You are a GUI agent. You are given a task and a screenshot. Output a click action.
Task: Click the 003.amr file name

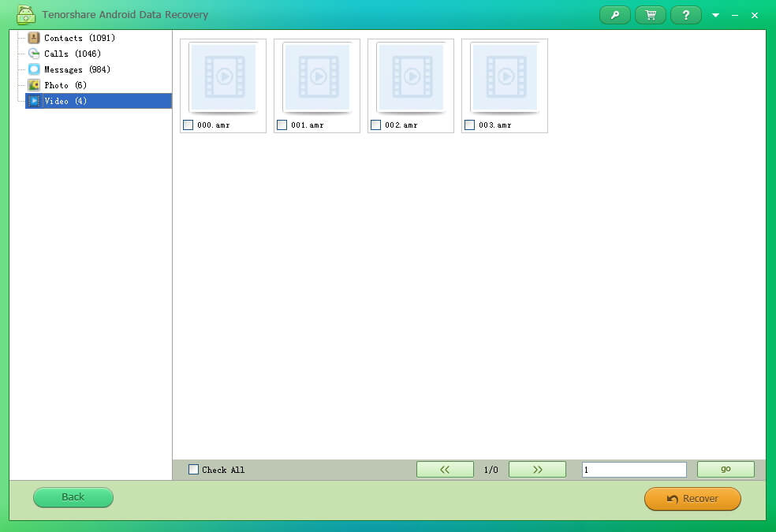coord(495,125)
